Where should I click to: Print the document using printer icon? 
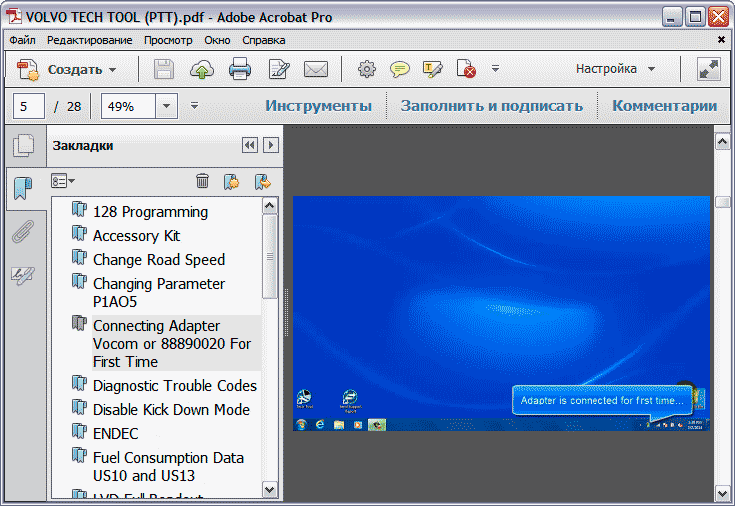click(x=240, y=70)
